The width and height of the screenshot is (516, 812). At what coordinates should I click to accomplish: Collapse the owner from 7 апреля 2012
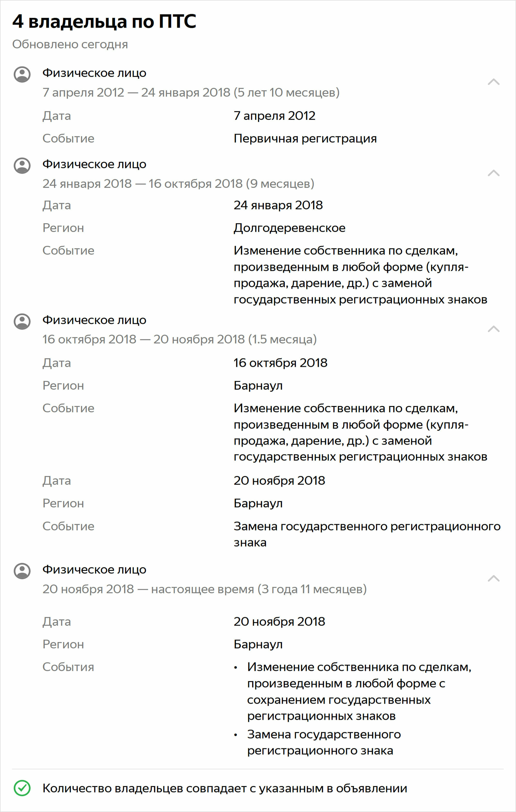point(493,82)
